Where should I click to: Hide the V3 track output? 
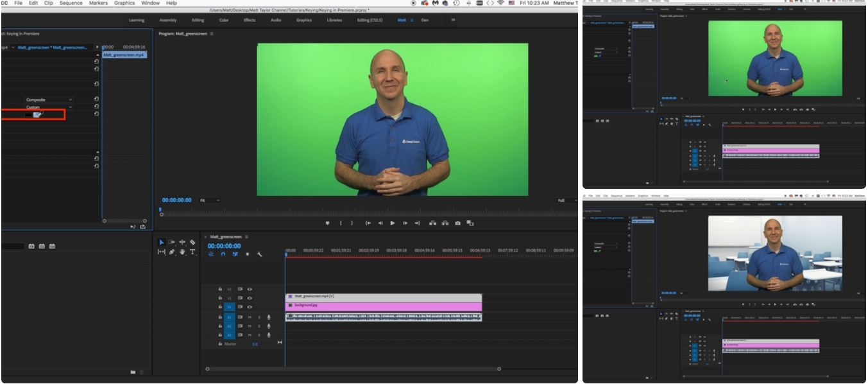pyautogui.click(x=250, y=289)
